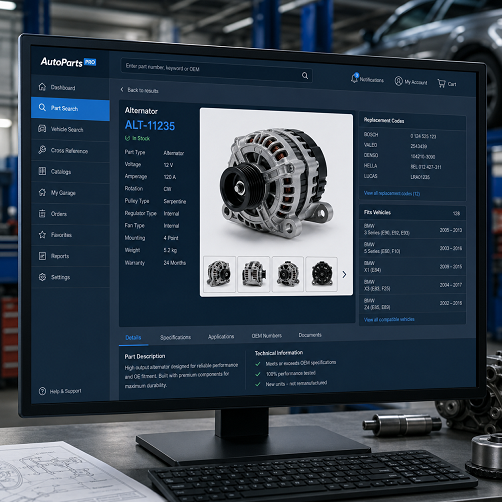Image resolution: width=502 pixels, height=502 pixels.
Task: Open the Documents tab
Action: [310, 335]
